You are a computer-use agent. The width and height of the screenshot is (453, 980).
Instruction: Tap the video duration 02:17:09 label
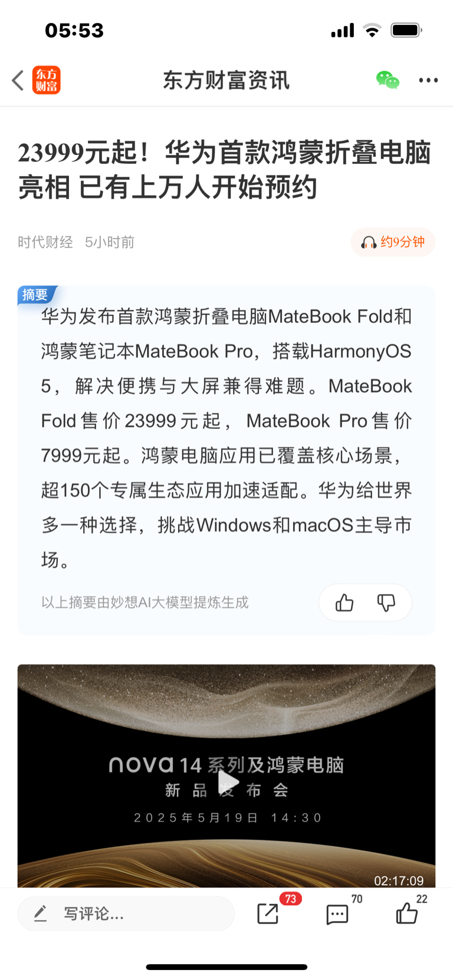pos(399,880)
